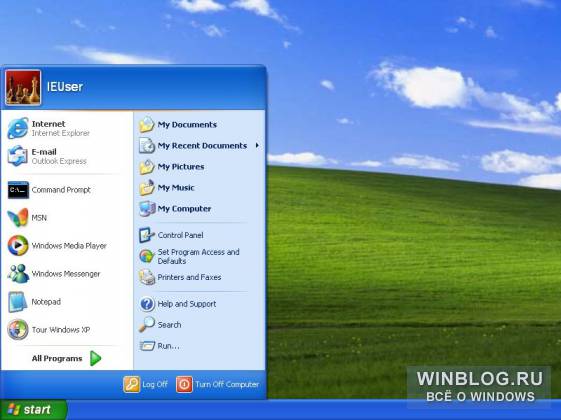Open My Documents folder icon
The width and height of the screenshot is (561, 420).
click(x=147, y=124)
